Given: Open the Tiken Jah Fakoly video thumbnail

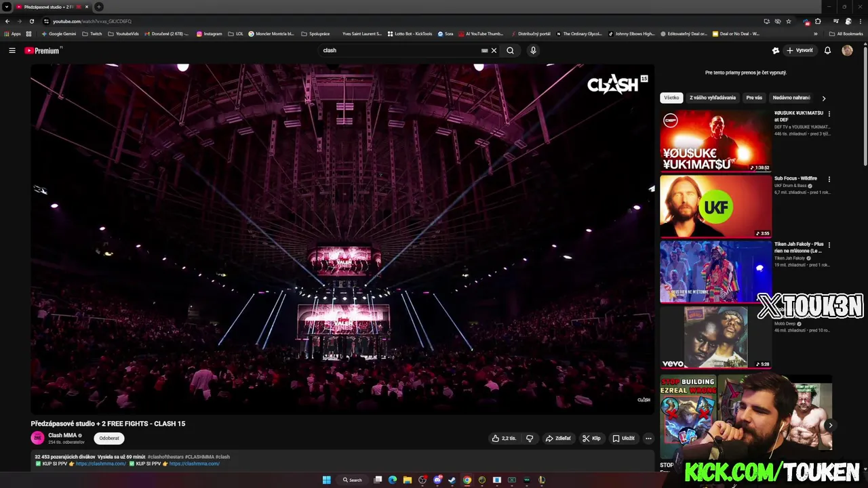Looking at the screenshot, I should pos(715,272).
